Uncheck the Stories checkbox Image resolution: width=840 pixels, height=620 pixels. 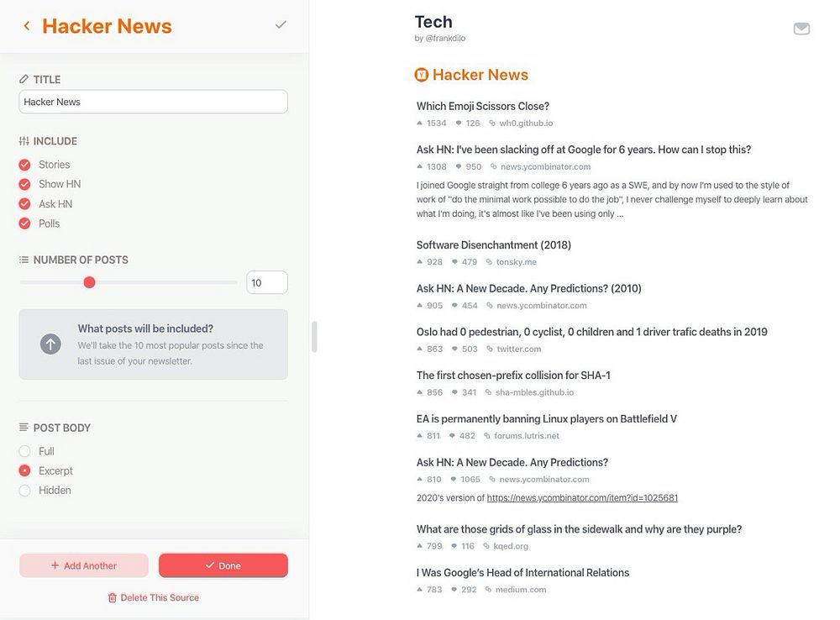coord(24,165)
